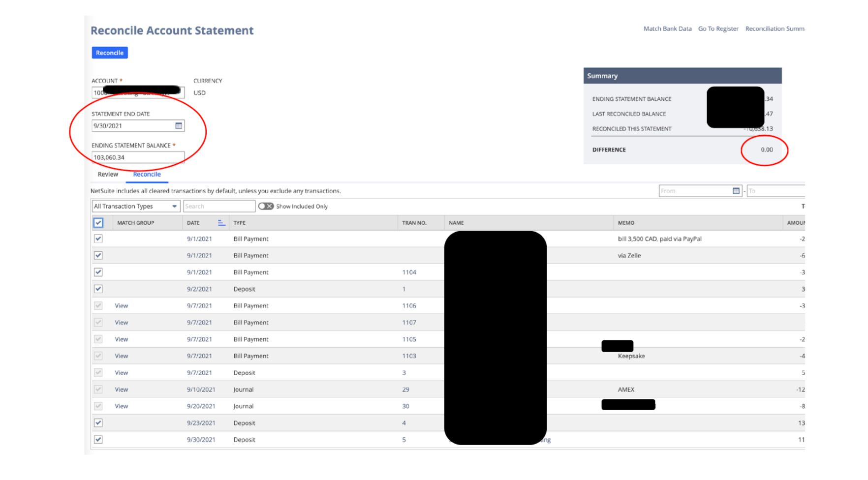
Task: Open Match Bank Data
Action: [x=667, y=29]
